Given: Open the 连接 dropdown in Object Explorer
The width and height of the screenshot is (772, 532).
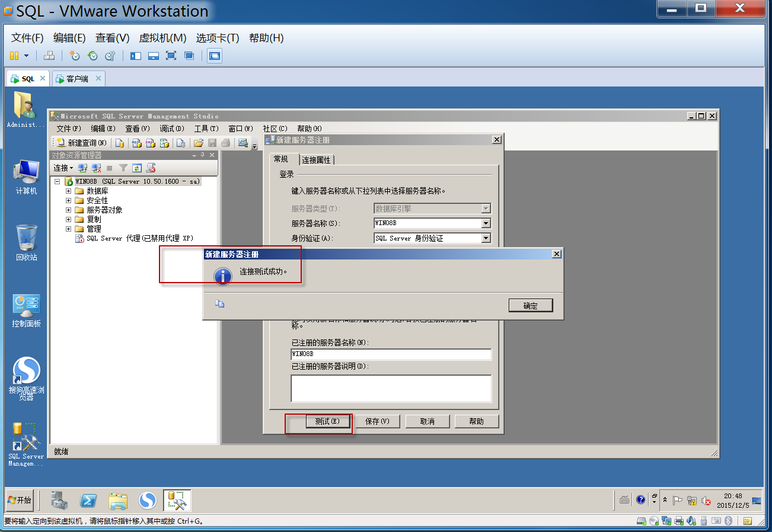Looking at the screenshot, I should [x=63, y=168].
